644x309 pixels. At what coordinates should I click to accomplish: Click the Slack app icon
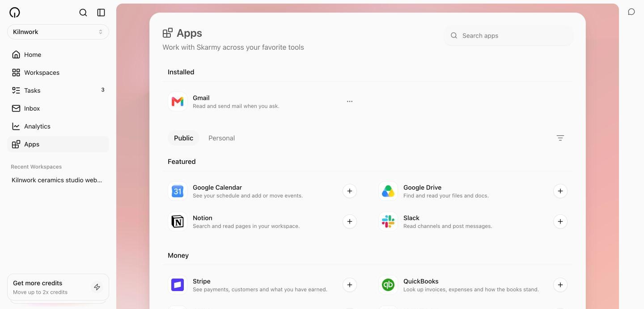[x=388, y=222]
